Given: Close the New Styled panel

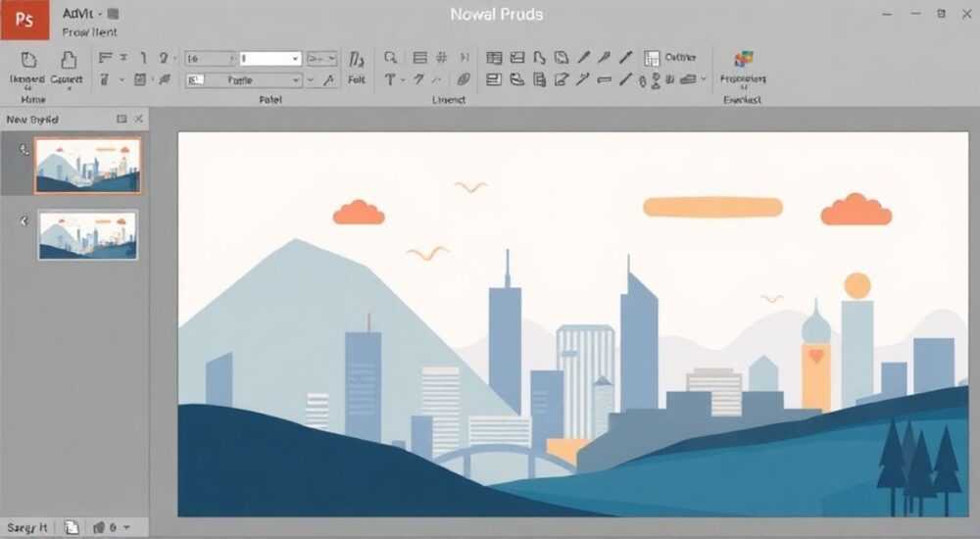Looking at the screenshot, I should [139, 119].
